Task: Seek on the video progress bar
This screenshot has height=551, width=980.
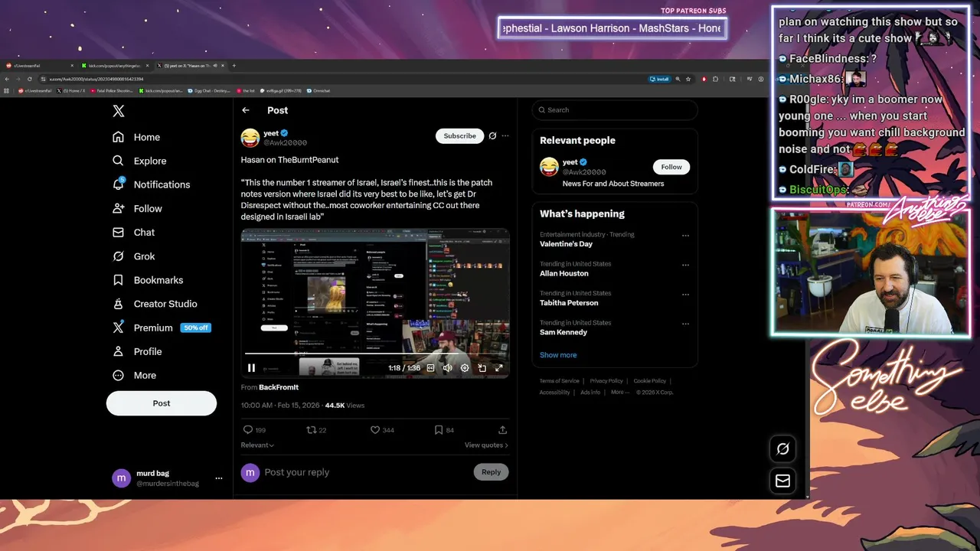Action: click(375, 354)
